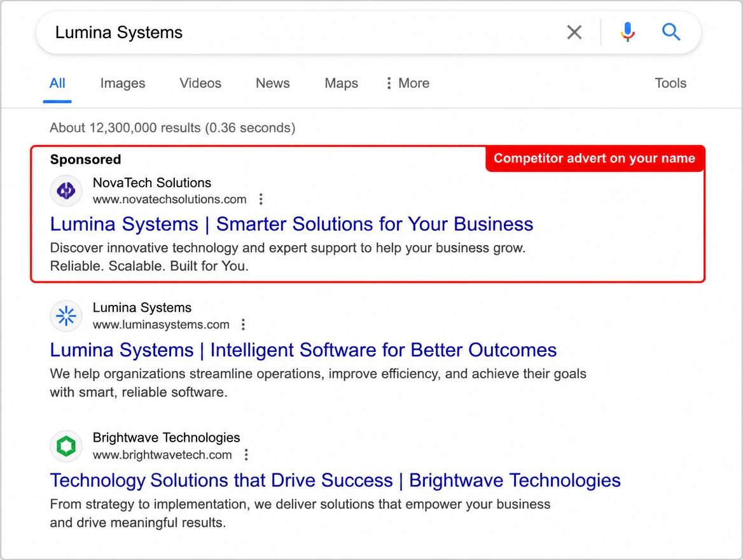The height and width of the screenshot is (560, 743).
Task: Submit search with the magnifying glass icon
Action: pyautogui.click(x=671, y=32)
